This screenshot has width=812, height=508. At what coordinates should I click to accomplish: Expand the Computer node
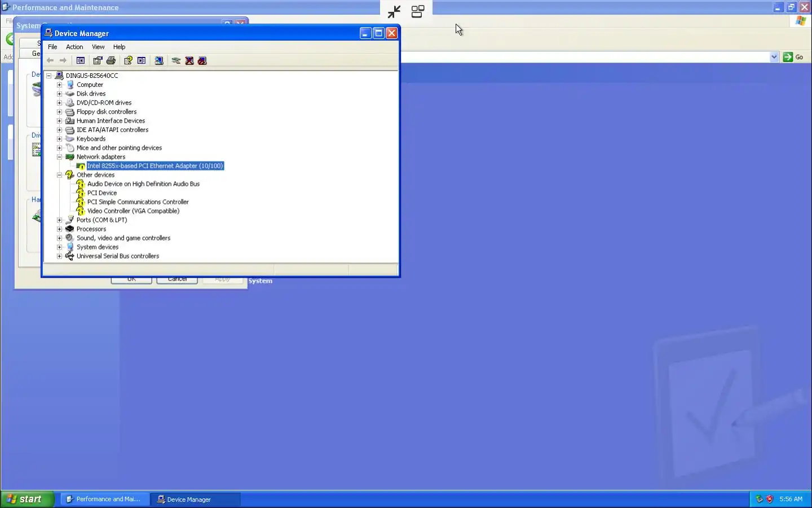[x=60, y=85]
